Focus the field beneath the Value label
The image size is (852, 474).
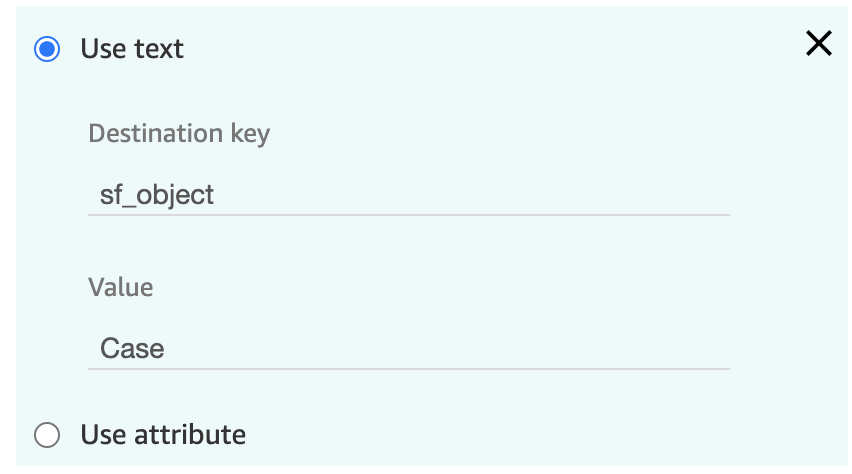(409, 349)
